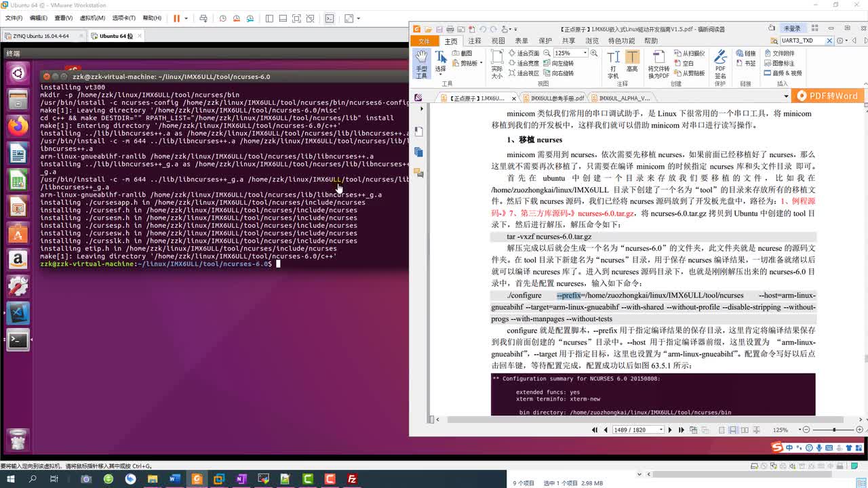Screen dimensions: 868x488
Task: Open VMware power options dropdown arrow
Action: (x=186, y=18)
